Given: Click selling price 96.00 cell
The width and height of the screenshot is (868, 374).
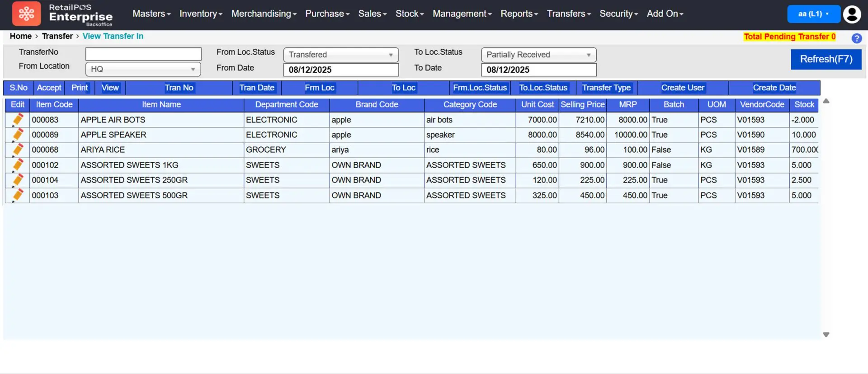Looking at the screenshot, I should pyautogui.click(x=583, y=150).
